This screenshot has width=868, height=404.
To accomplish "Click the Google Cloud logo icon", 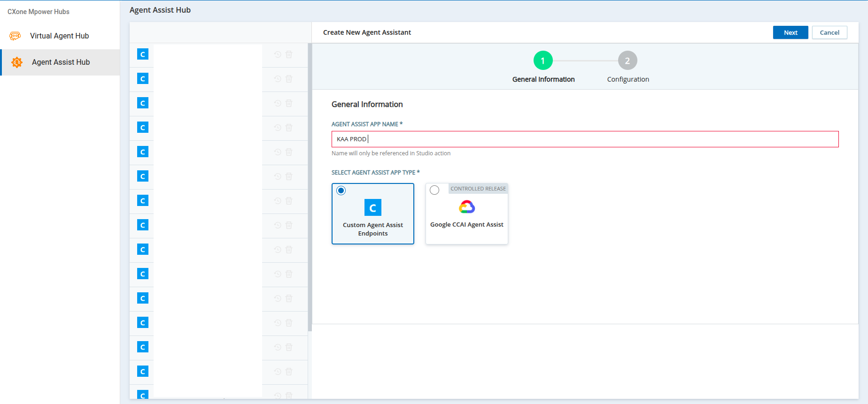I will [x=467, y=207].
